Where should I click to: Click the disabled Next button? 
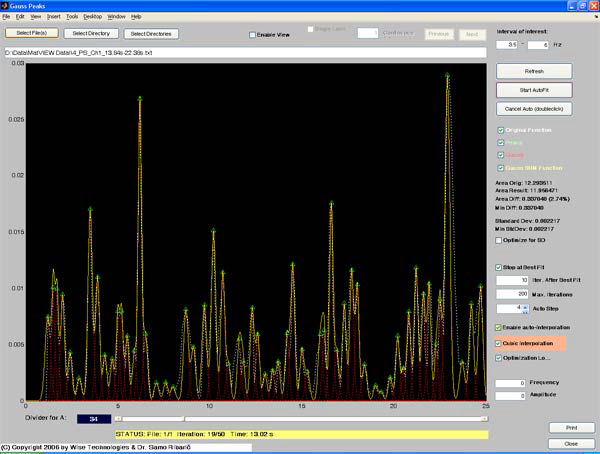(x=472, y=34)
